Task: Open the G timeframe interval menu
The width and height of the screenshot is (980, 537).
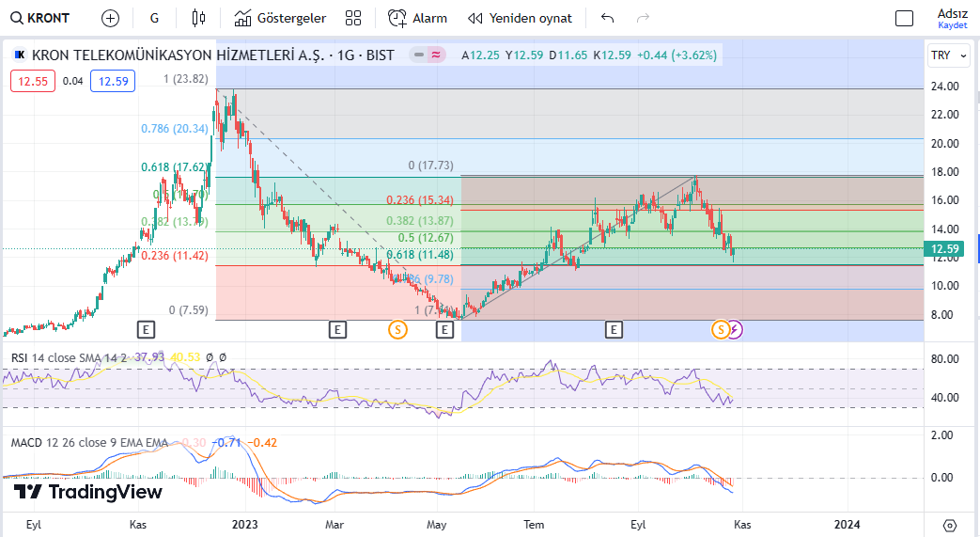Action: click(x=154, y=18)
